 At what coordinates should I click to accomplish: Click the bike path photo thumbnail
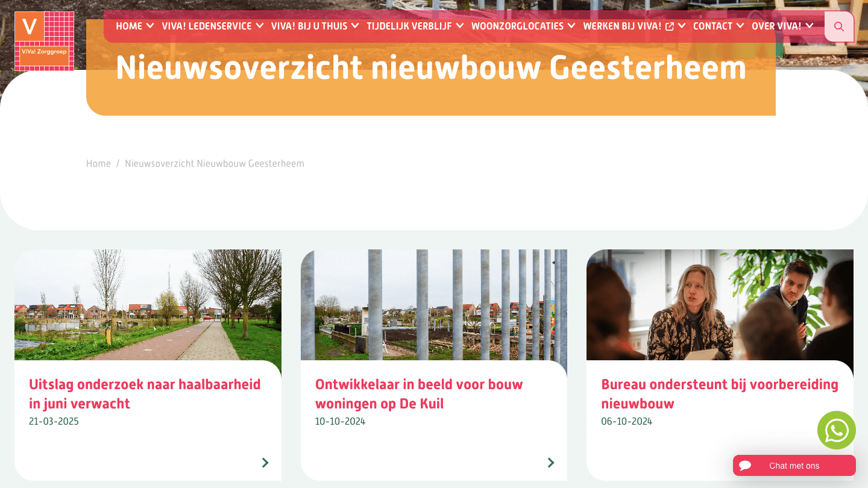148,305
